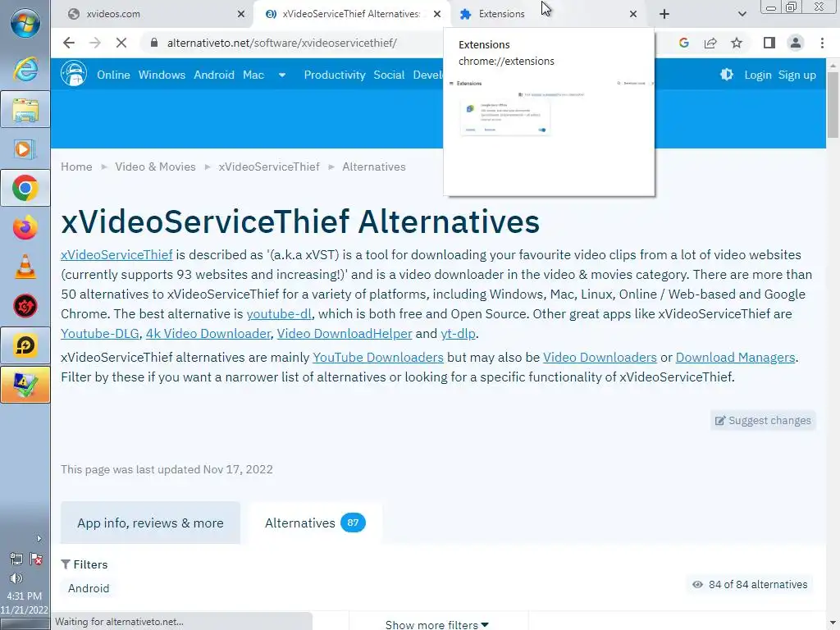Follow the Download Managers link
This screenshot has width=840, height=630.
tap(736, 358)
